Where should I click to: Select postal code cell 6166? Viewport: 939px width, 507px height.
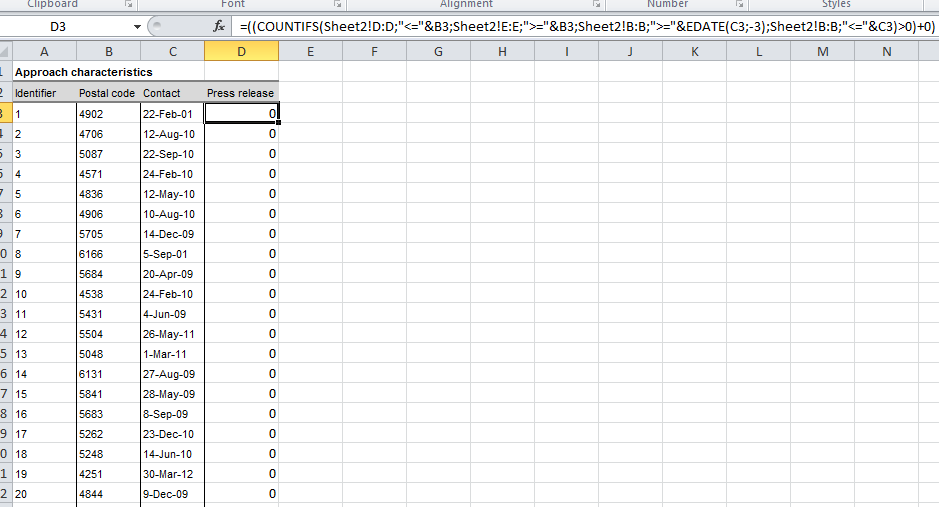108,254
